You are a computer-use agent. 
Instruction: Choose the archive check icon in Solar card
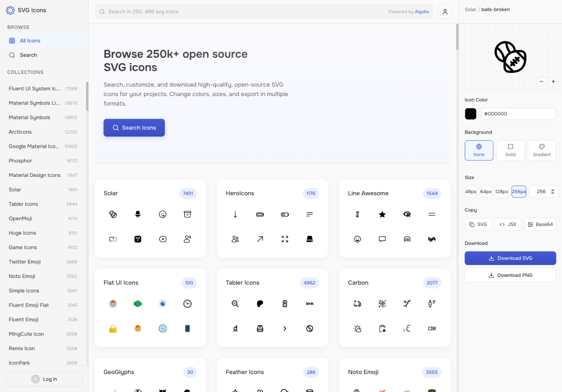188,215
